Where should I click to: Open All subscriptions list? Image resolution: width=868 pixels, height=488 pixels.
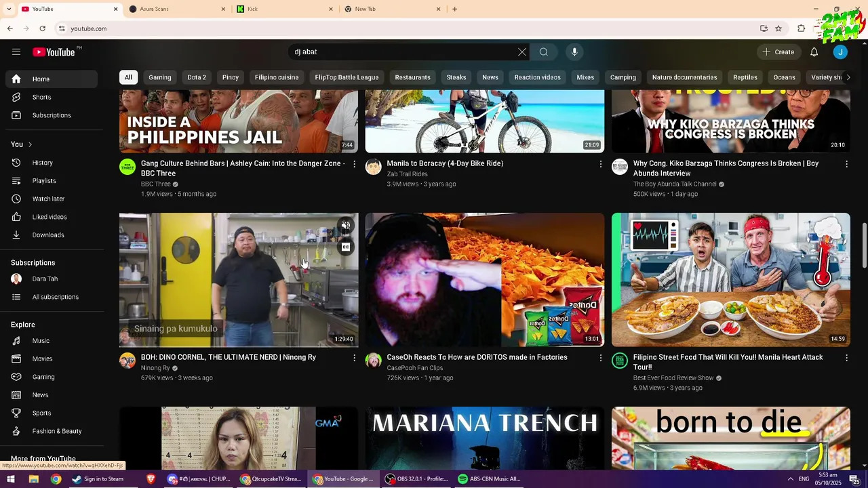tap(52, 297)
